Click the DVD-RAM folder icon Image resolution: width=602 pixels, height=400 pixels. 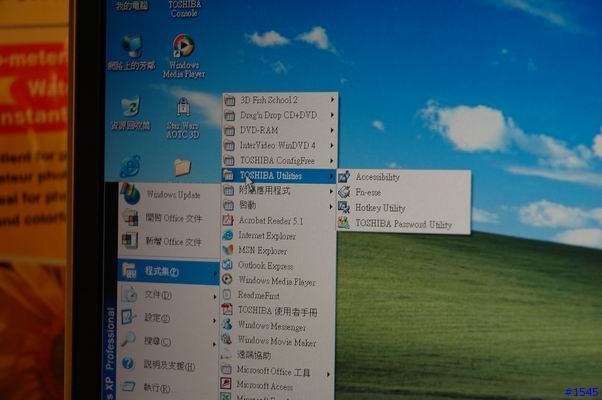[x=229, y=131]
